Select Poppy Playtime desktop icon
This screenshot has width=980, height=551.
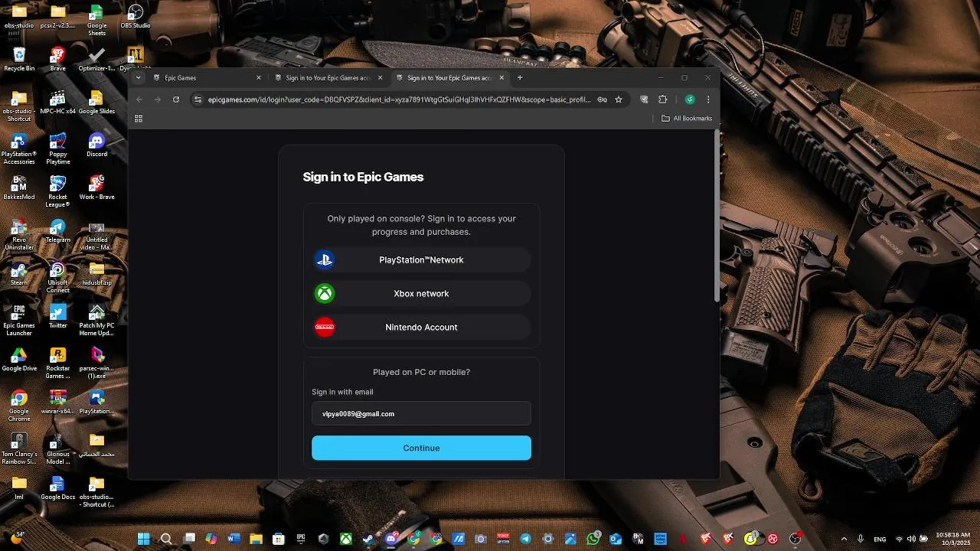point(57,148)
